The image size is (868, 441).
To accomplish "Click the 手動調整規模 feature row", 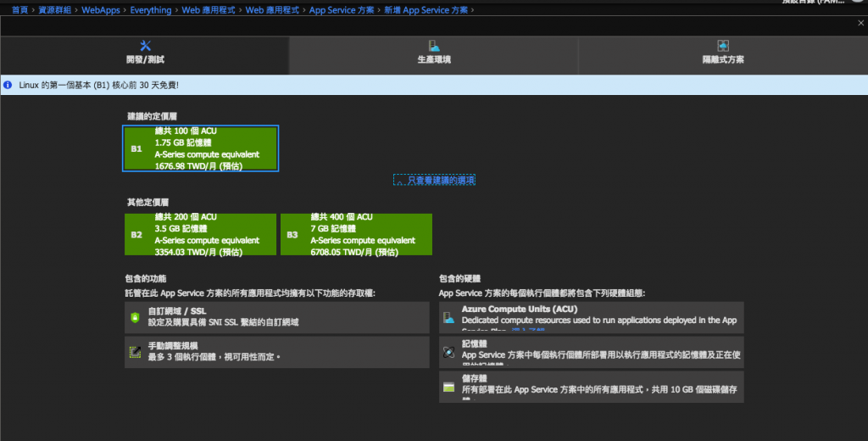I will [277, 352].
